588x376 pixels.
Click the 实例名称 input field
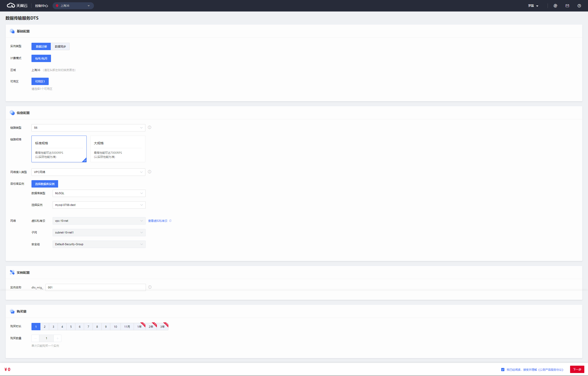point(96,287)
